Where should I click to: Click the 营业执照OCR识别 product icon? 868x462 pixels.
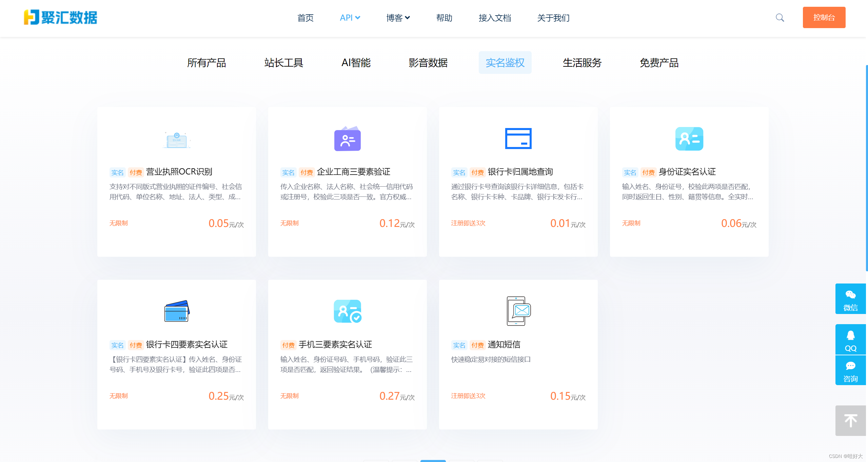coord(176,140)
